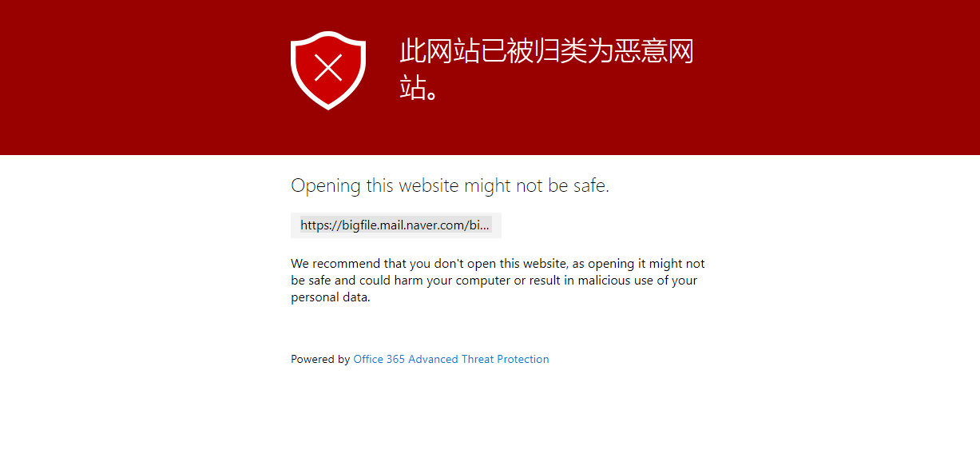Click 'Office 365' in the footer link
This screenshot has width=980, height=470.
pyautogui.click(x=379, y=359)
